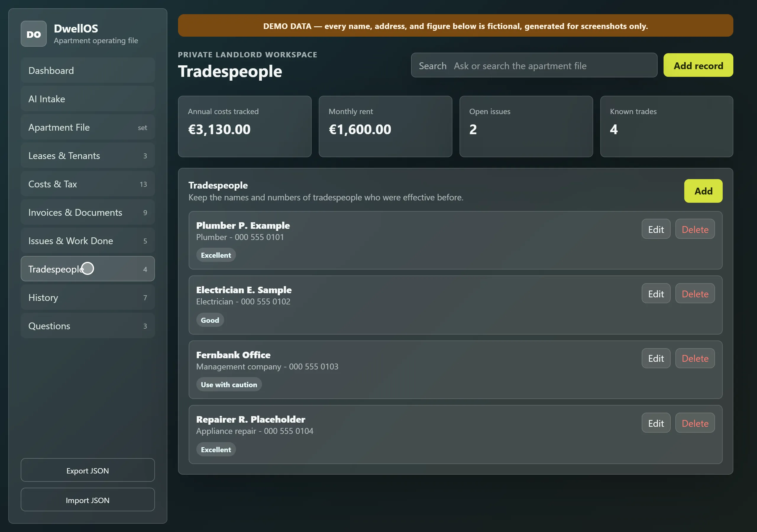757x532 pixels.
Task: Open the Questions section
Action: coord(88,326)
